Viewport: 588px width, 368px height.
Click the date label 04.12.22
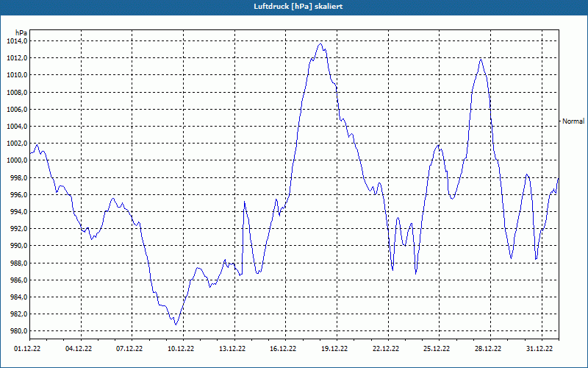[79, 349]
